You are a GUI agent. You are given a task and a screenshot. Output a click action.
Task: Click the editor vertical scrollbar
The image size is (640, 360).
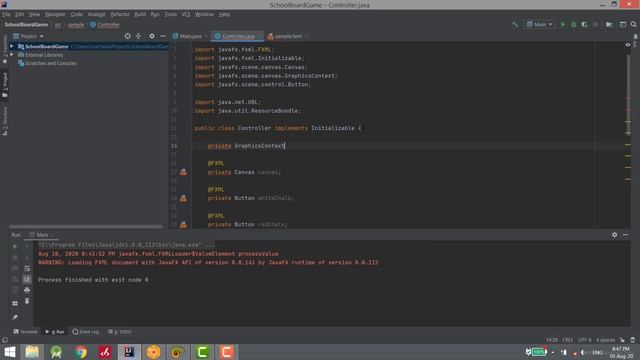click(628, 95)
